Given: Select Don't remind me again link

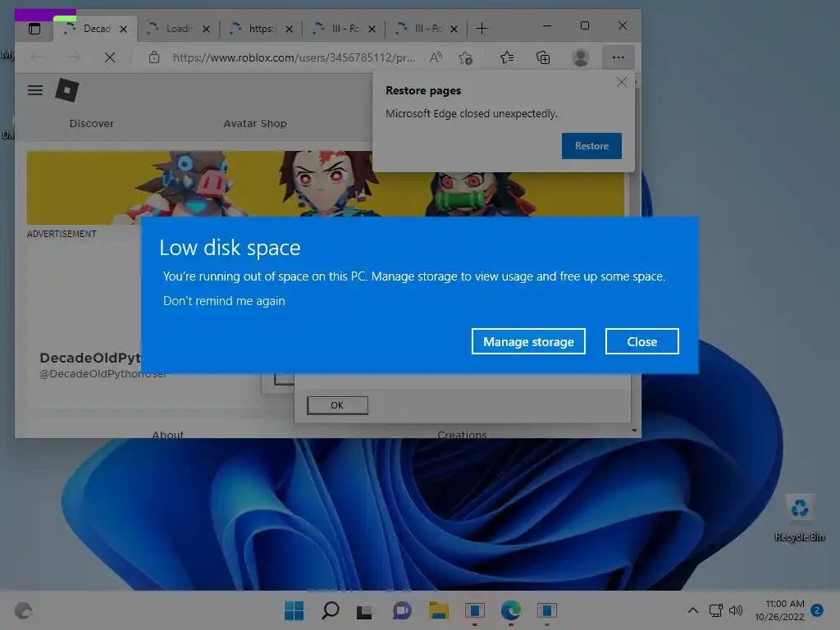Looking at the screenshot, I should coord(224,301).
